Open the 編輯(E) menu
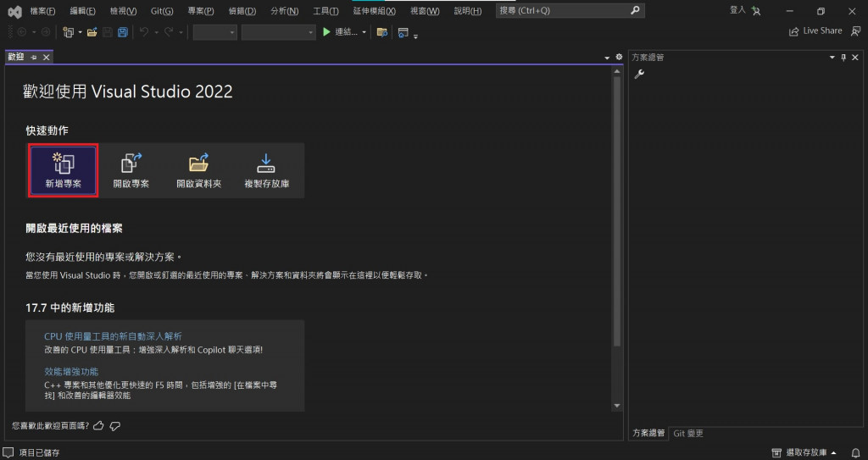Screen dimensions: 868x460 click(x=82, y=11)
